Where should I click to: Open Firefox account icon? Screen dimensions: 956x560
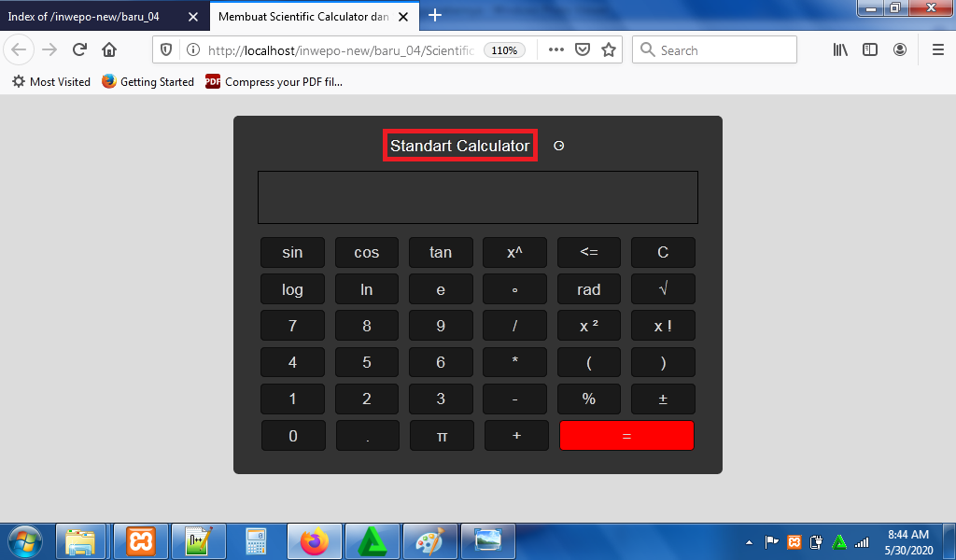[x=900, y=50]
